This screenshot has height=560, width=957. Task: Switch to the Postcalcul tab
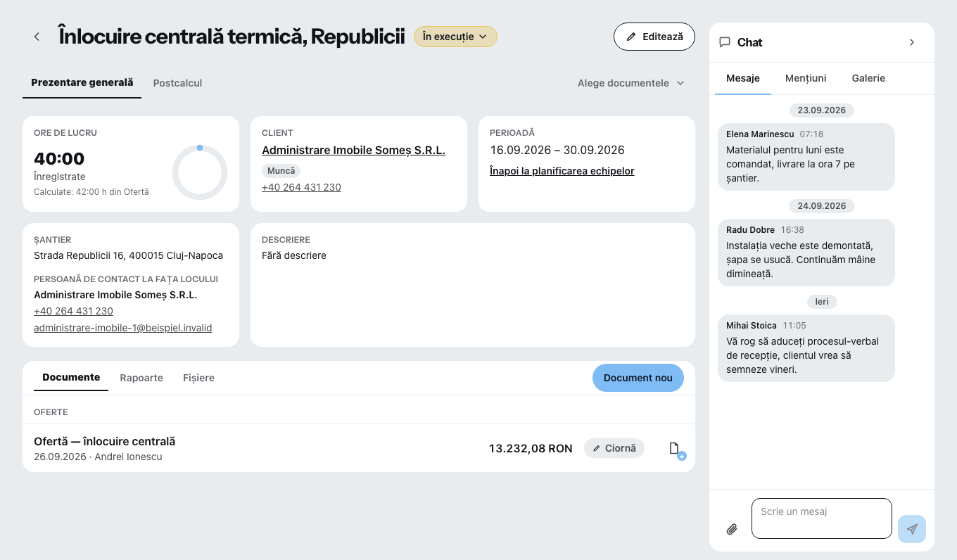177,83
